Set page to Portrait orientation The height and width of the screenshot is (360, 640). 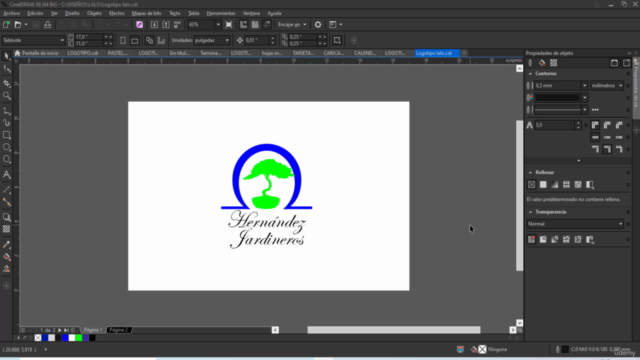[123, 40]
